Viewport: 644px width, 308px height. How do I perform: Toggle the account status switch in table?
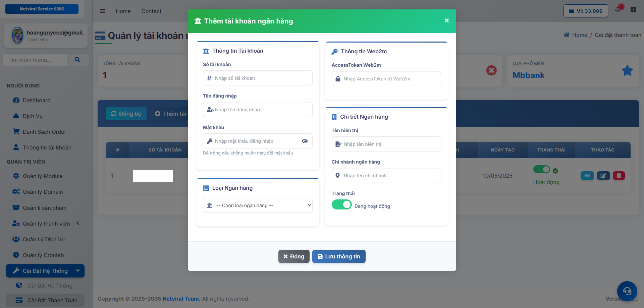pos(541,170)
